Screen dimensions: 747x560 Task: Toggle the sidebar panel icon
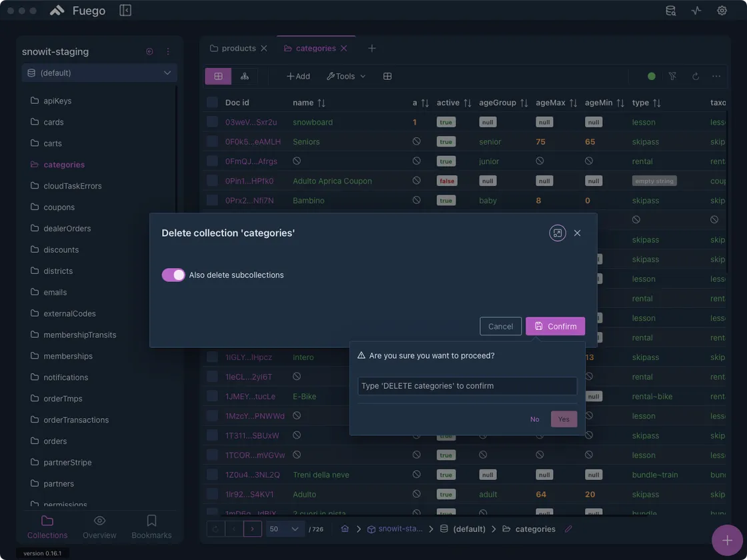[x=125, y=11]
